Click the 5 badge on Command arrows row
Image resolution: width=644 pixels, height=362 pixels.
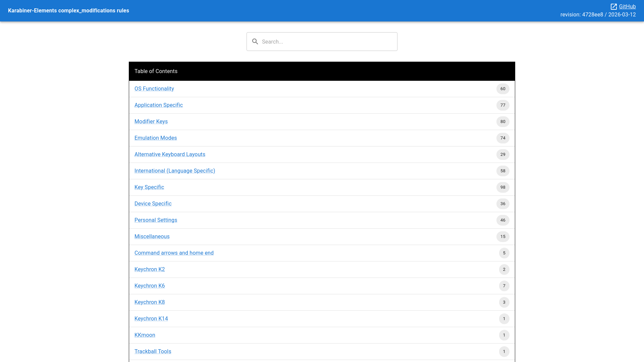(x=504, y=253)
